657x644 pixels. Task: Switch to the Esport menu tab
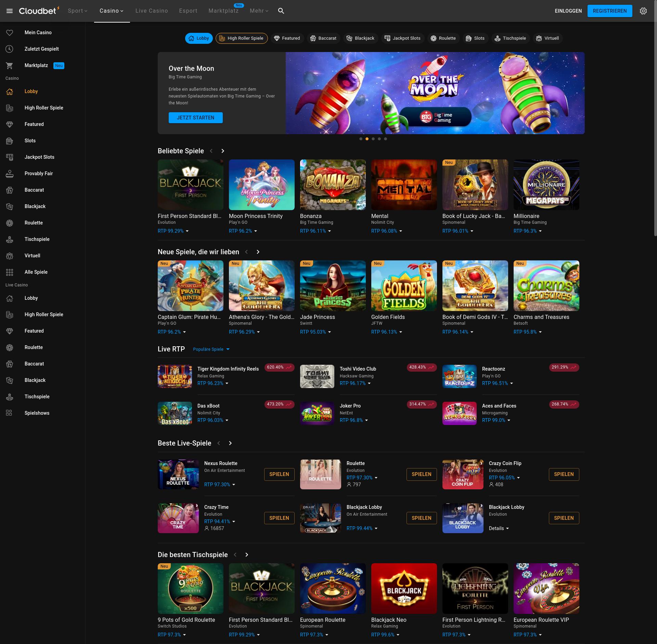188,11
